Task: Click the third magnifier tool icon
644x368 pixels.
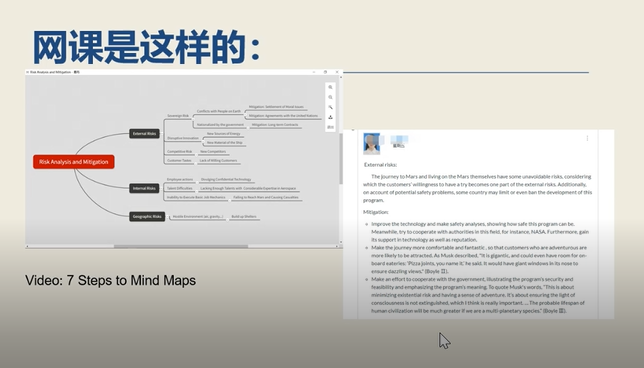Action: tap(330, 107)
